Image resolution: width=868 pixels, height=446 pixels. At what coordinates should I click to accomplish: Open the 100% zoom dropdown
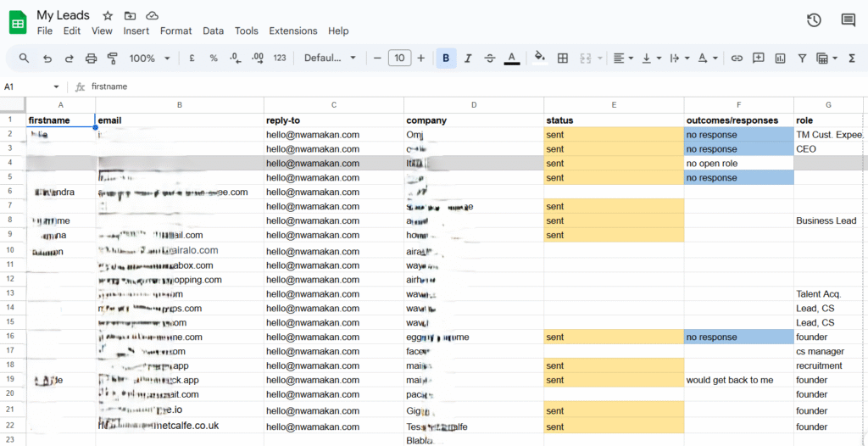click(149, 59)
